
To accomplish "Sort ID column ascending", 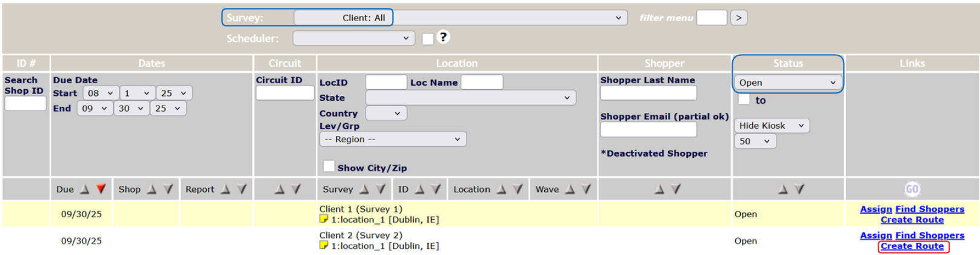I will (x=419, y=189).
